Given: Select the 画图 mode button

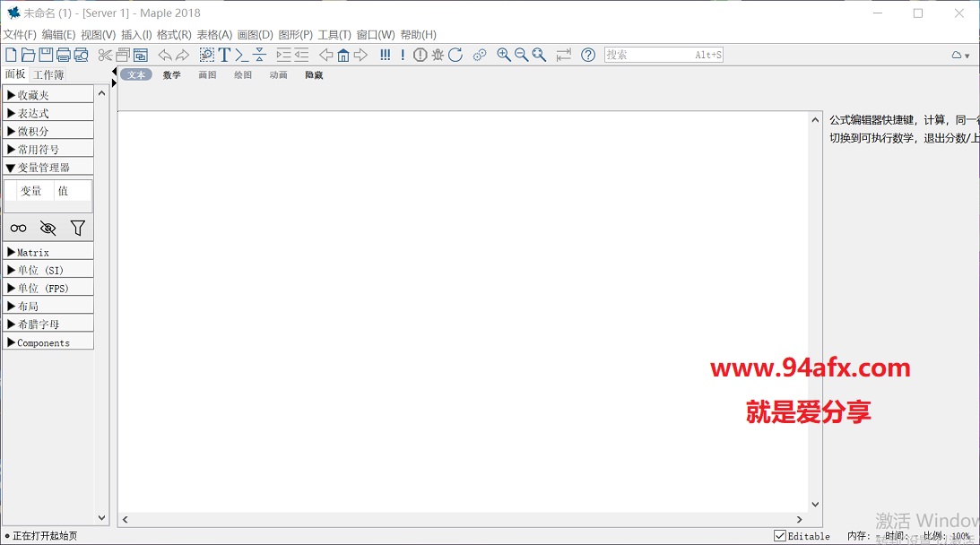Looking at the screenshot, I should click(207, 75).
